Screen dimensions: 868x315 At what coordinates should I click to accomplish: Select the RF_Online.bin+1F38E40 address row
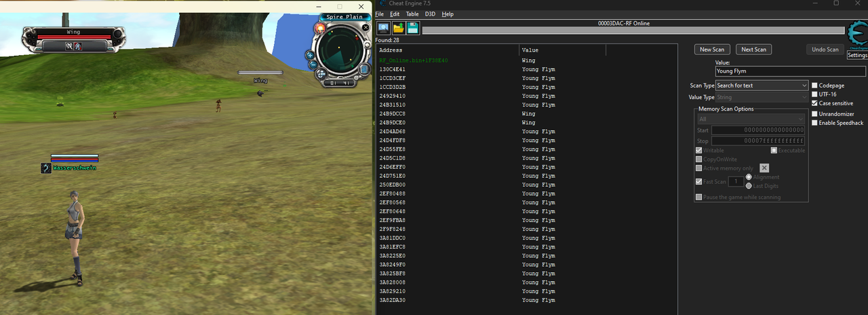526,60
